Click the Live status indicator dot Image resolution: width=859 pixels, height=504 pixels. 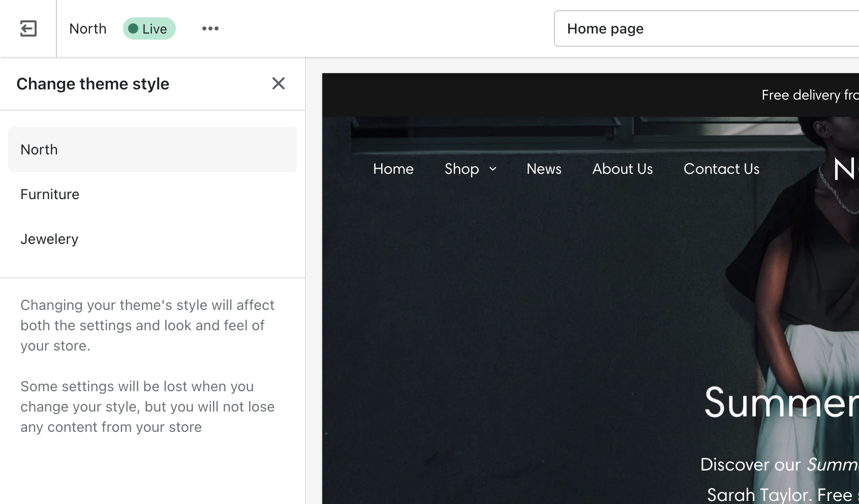(134, 28)
